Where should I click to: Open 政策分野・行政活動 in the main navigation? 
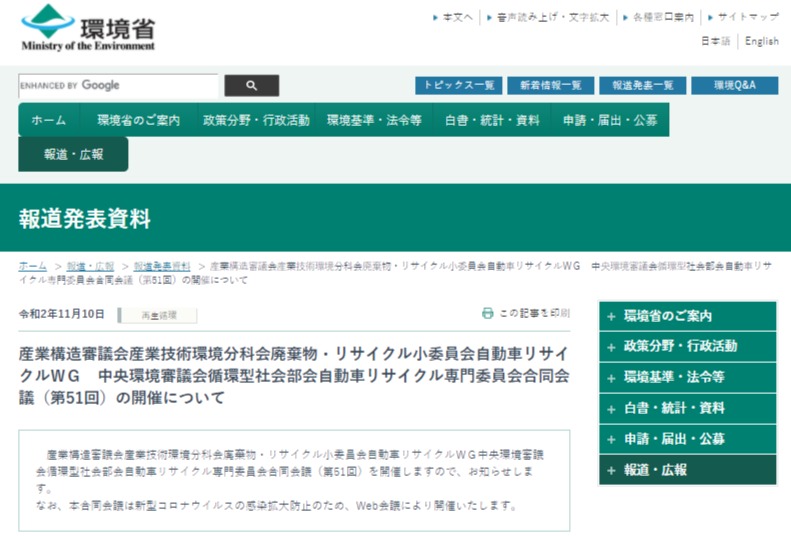pyautogui.click(x=256, y=120)
